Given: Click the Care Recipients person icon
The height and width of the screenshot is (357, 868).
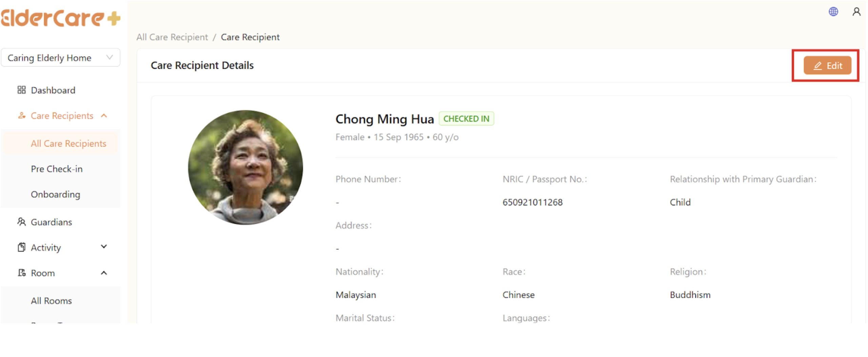Looking at the screenshot, I should [22, 116].
